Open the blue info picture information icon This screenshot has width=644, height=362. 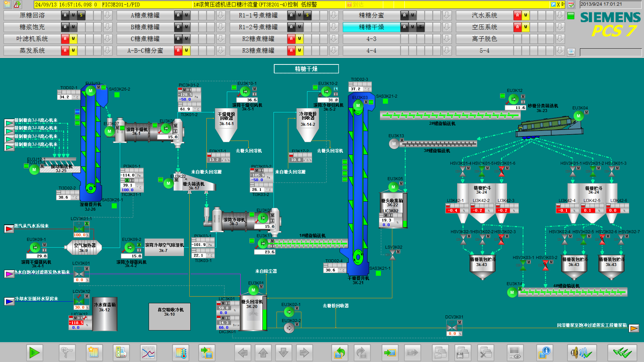(544, 353)
